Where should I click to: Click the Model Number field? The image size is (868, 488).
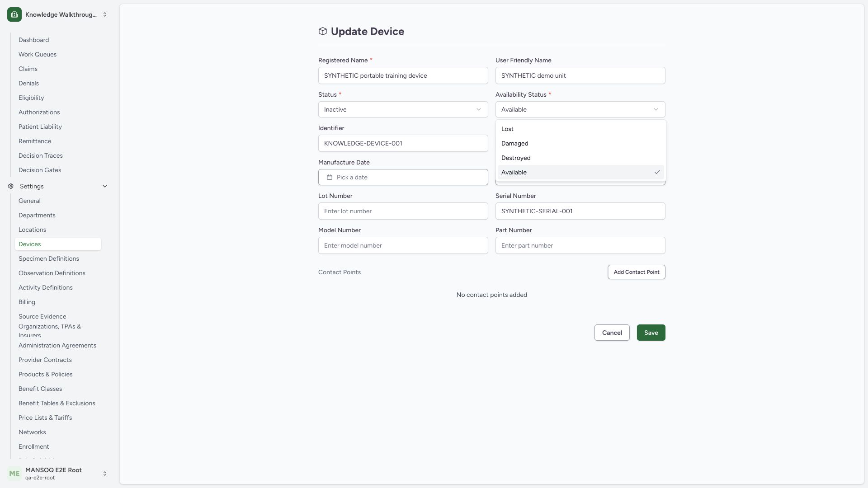click(403, 245)
